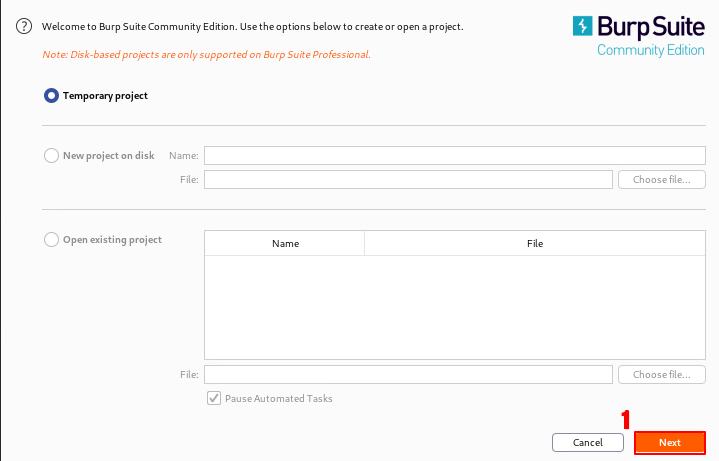Click the Welcome to Burp Suite message text
The height and width of the screenshot is (461, 719).
[252, 26]
